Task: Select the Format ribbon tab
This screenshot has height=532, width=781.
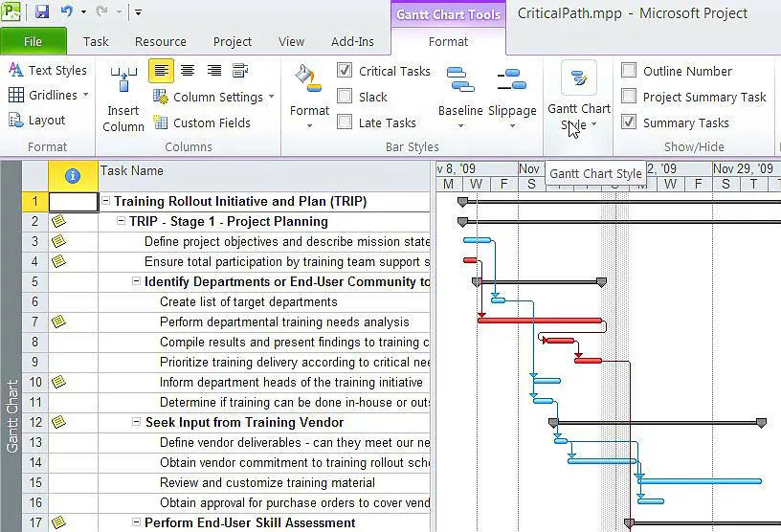Action: coord(448,41)
